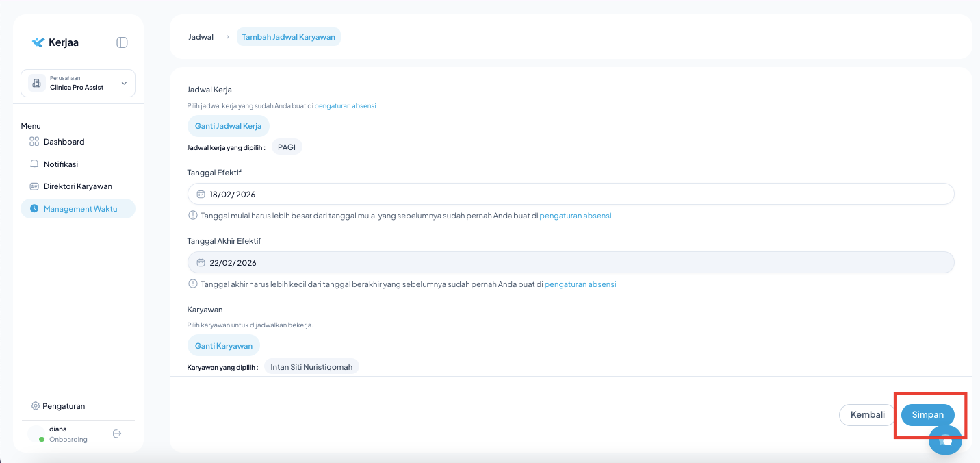Open the chat support bubble

[x=945, y=440]
